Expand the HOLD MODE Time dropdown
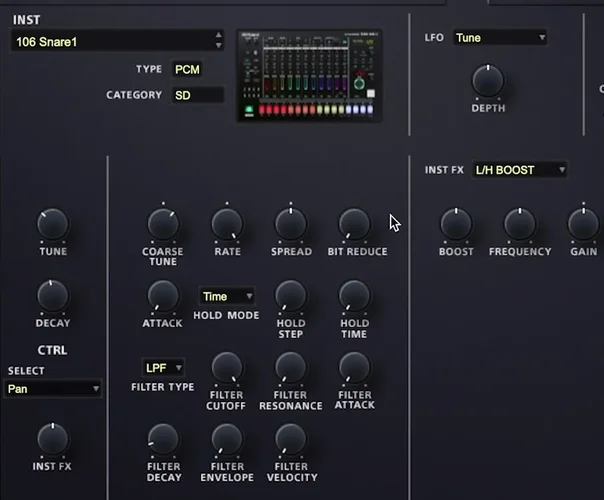The height and width of the screenshot is (500, 604). pos(226,297)
